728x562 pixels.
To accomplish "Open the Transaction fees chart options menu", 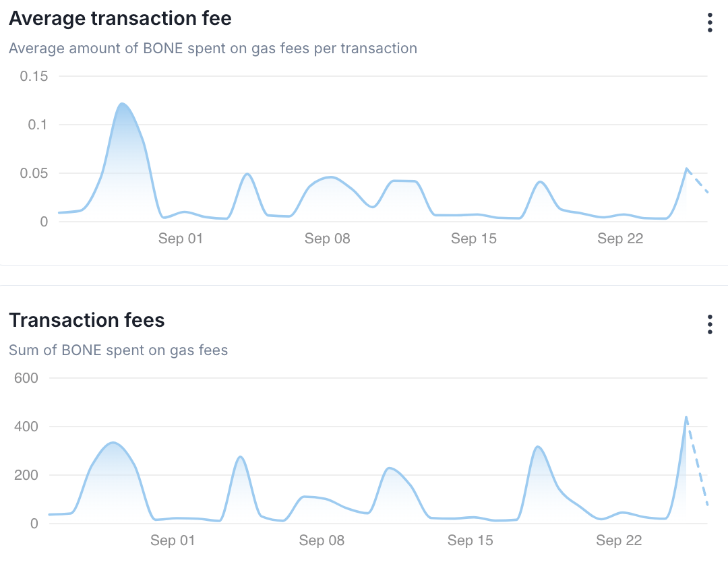I will pos(710,324).
